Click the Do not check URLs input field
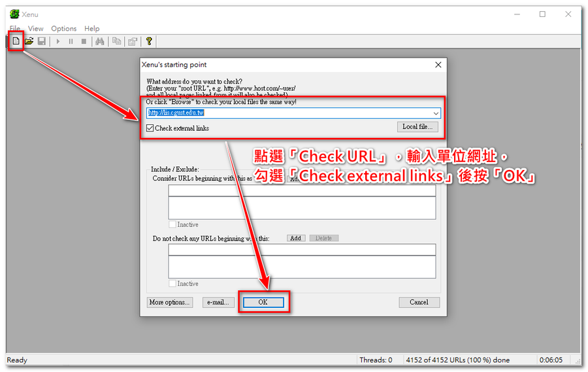This screenshot has height=372, width=588. [302, 250]
